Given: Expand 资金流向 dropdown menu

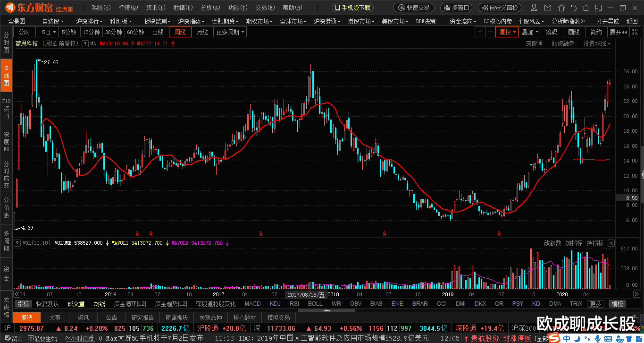Looking at the screenshot, I should click(463, 21).
